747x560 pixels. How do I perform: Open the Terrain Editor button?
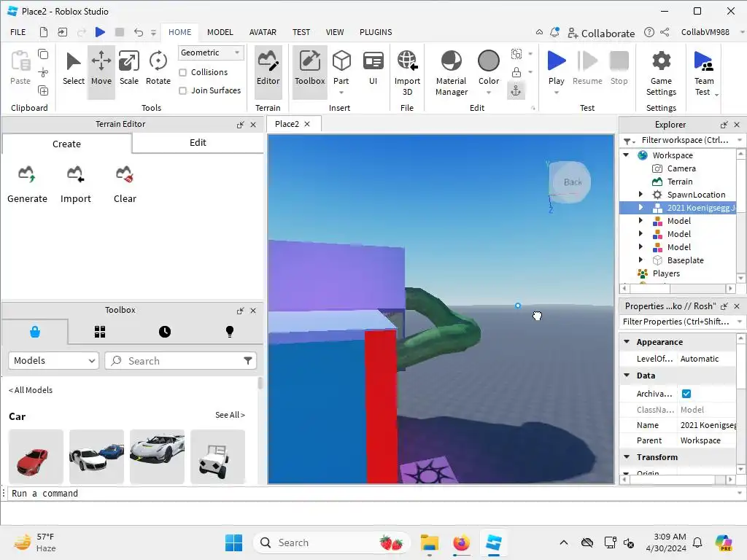268,71
